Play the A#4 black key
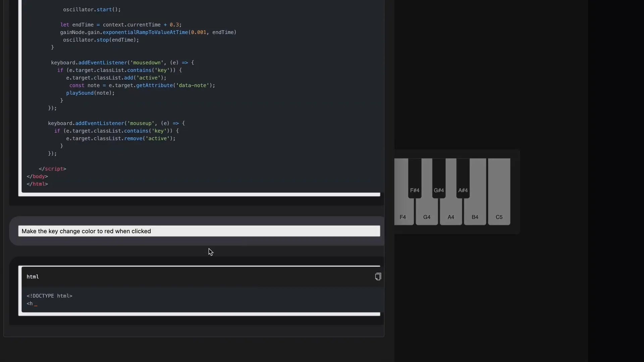 (x=463, y=178)
